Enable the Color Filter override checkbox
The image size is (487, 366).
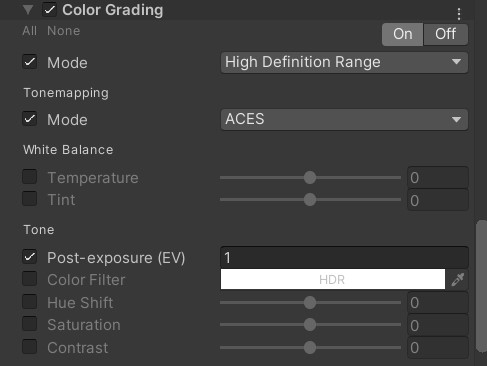tap(30, 279)
